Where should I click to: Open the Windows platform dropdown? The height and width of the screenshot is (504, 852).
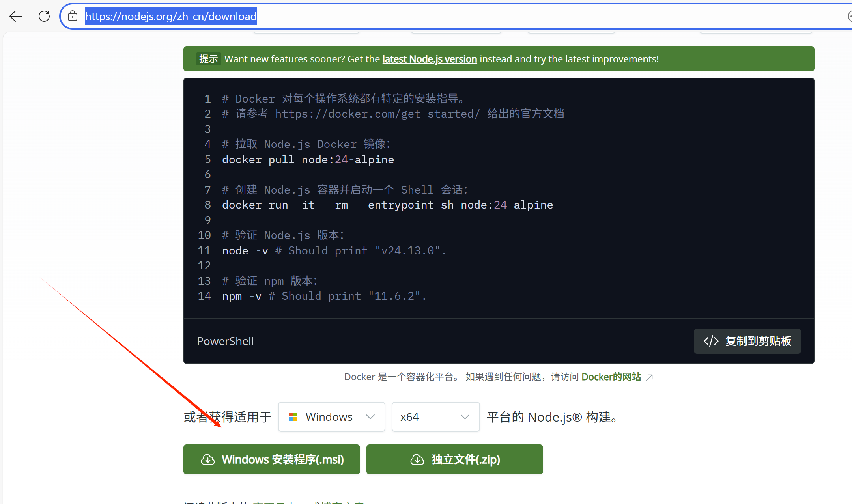click(x=331, y=417)
